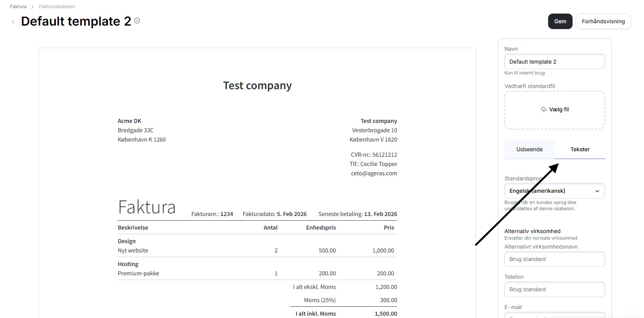Click Seneste betaling: 13. Feb 2026 text

pos(358,214)
